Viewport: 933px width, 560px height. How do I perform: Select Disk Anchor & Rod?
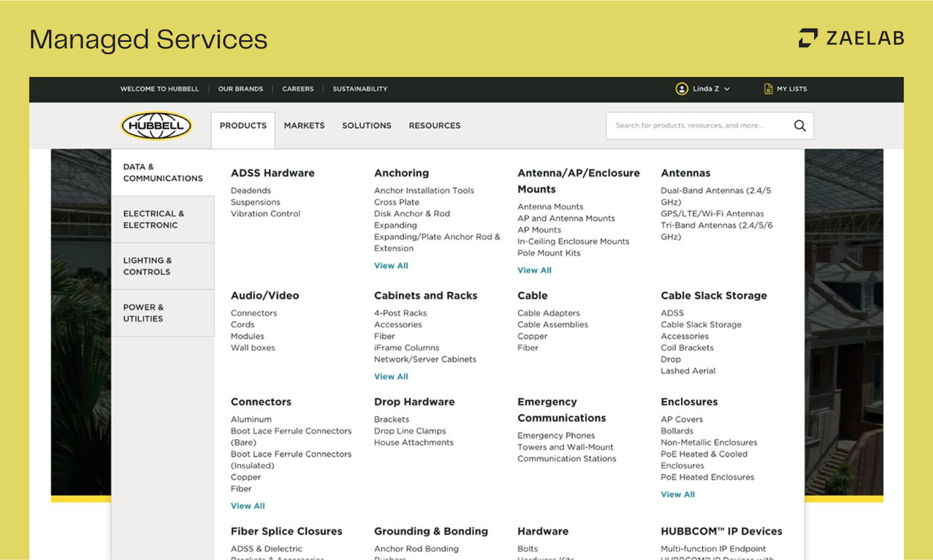click(412, 214)
